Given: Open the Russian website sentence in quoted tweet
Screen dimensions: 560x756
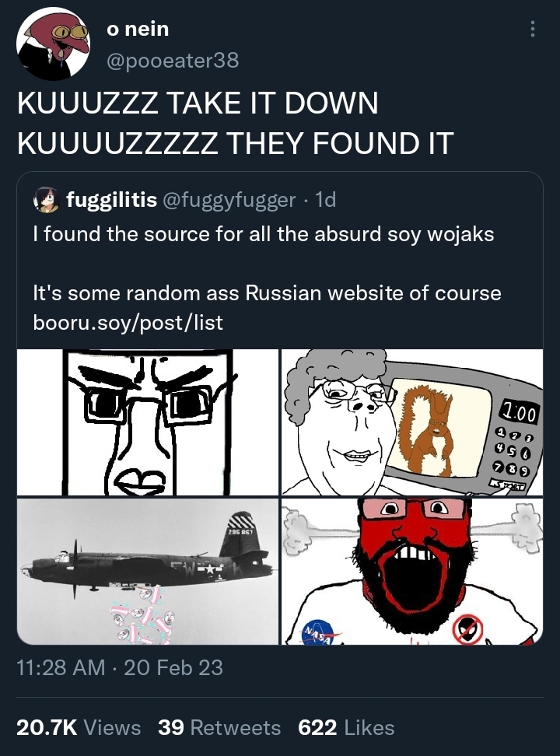Looking at the screenshot, I should (268, 292).
